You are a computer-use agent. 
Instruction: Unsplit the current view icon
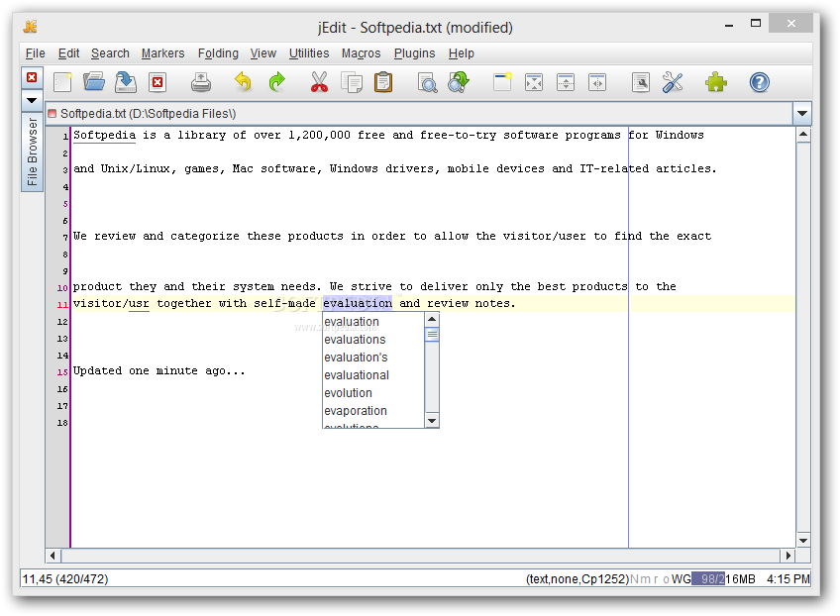point(534,82)
